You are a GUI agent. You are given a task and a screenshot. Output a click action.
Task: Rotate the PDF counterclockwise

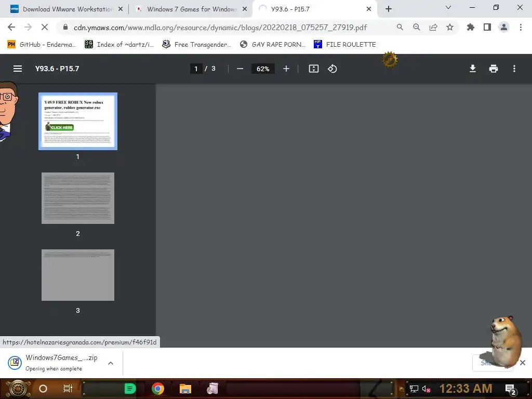[332, 69]
